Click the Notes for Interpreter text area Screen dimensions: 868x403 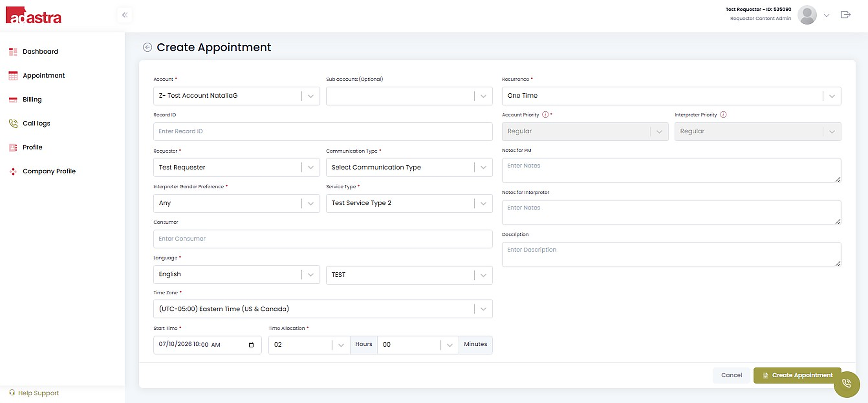coord(671,212)
